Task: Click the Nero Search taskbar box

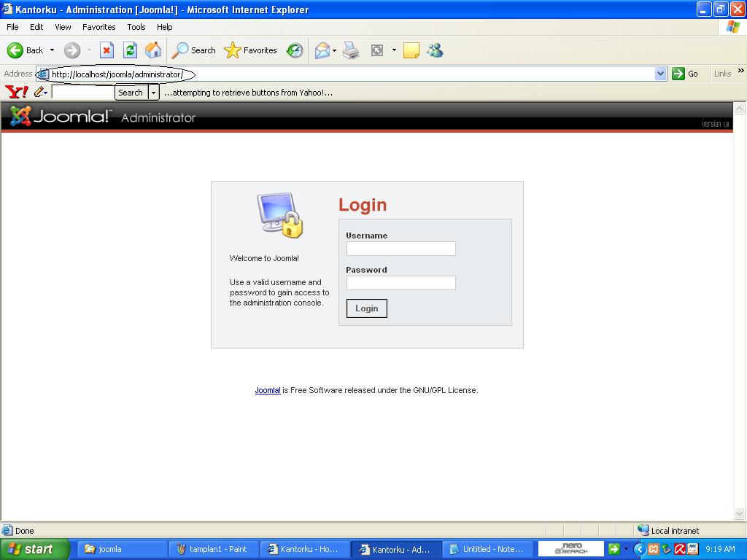Action: tap(570, 549)
